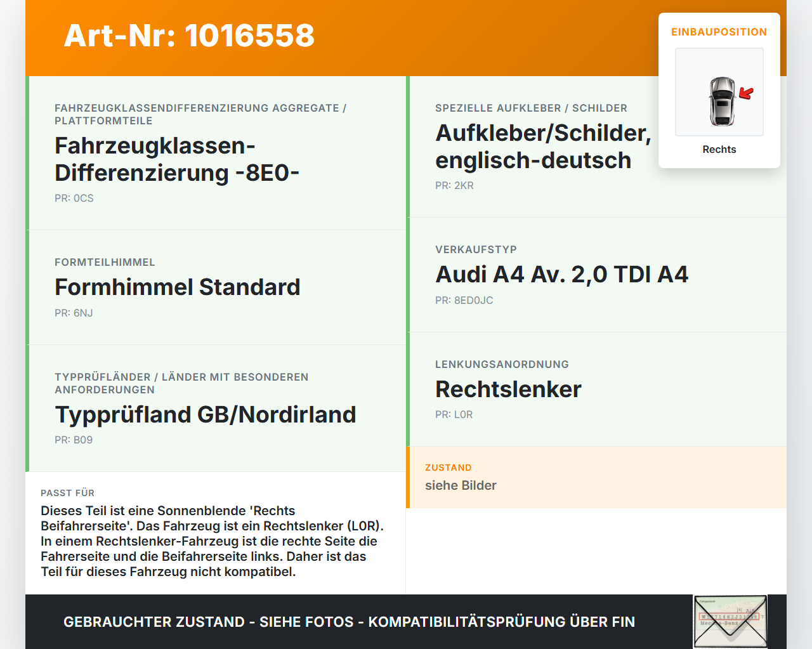Select the red arrow on the Einbauposition diagram

tap(745, 91)
